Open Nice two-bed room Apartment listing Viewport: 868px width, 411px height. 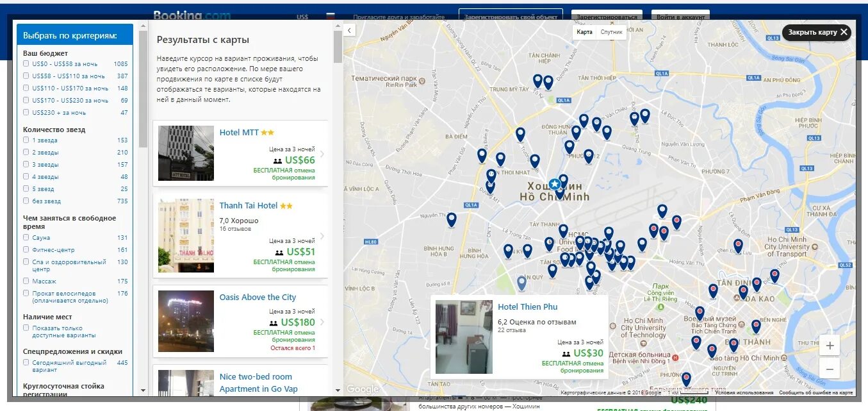pyautogui.click(x=258, y=383)
